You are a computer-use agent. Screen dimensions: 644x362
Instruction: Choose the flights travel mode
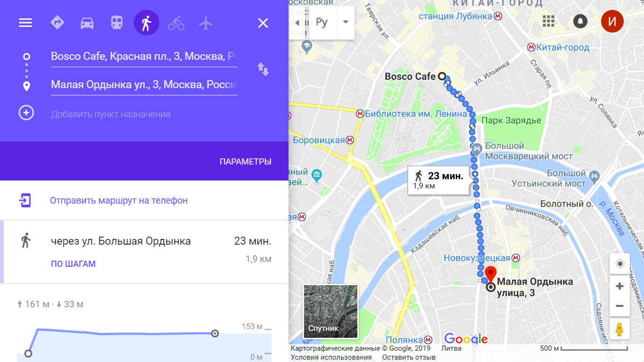(x=206, y=23)
